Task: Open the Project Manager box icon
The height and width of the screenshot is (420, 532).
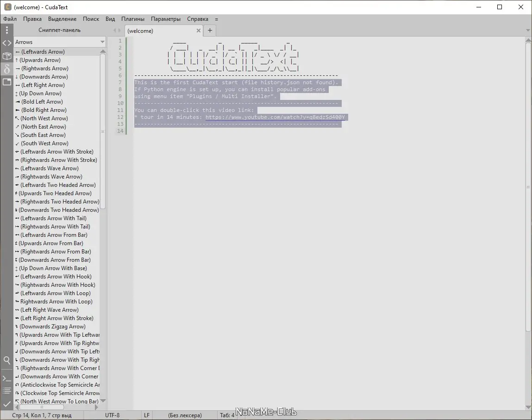Action: click(x=7, y=56)
